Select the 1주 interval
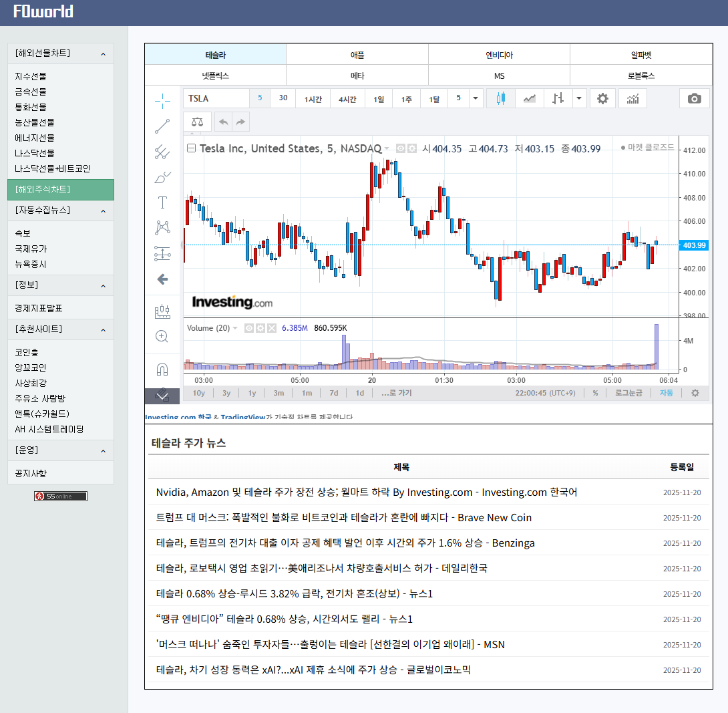 (x=407, y=99)
